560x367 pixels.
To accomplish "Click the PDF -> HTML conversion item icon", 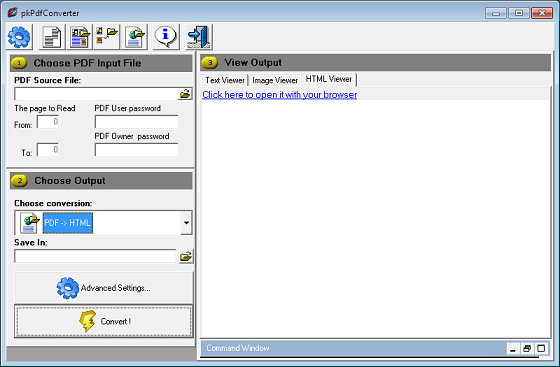I will (x=29, y=223).
